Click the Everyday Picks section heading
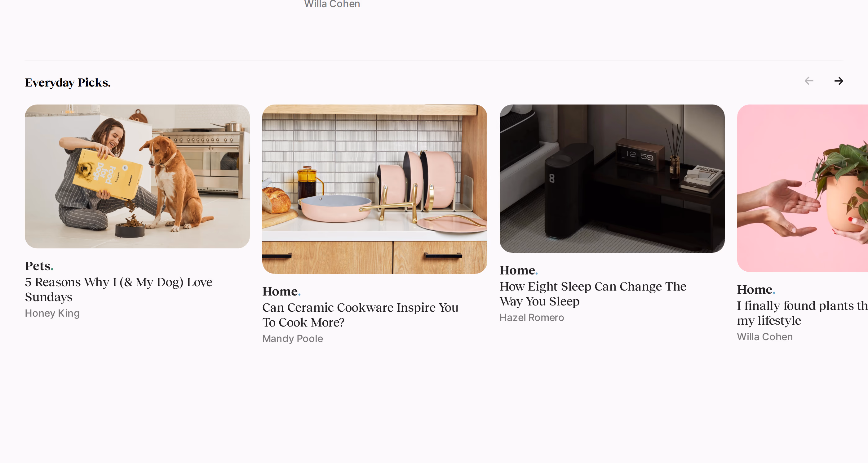The image size is (868, 463). 68,82
